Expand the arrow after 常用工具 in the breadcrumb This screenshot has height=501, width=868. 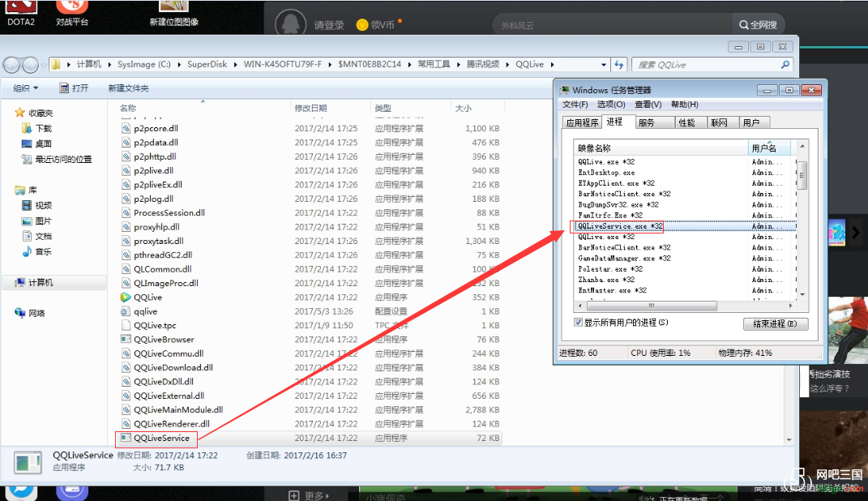(x=459, y=65)
